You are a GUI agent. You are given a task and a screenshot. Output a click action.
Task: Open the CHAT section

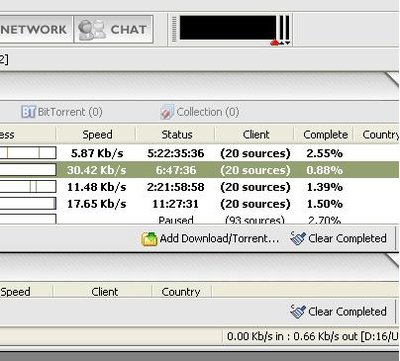(x=113, y=29)
